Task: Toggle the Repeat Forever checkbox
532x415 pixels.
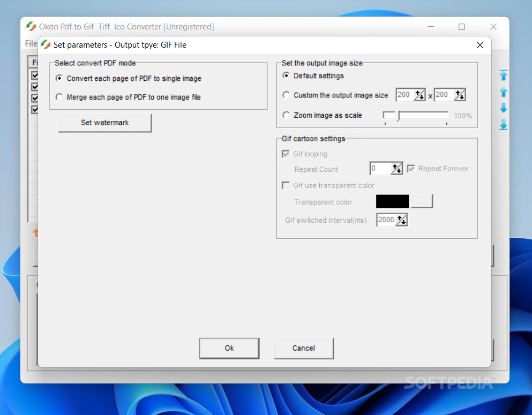Action: pos(411,169)
